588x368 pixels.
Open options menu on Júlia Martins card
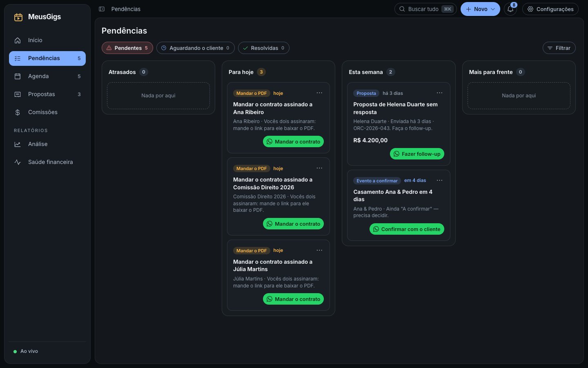tap(319, 250)
